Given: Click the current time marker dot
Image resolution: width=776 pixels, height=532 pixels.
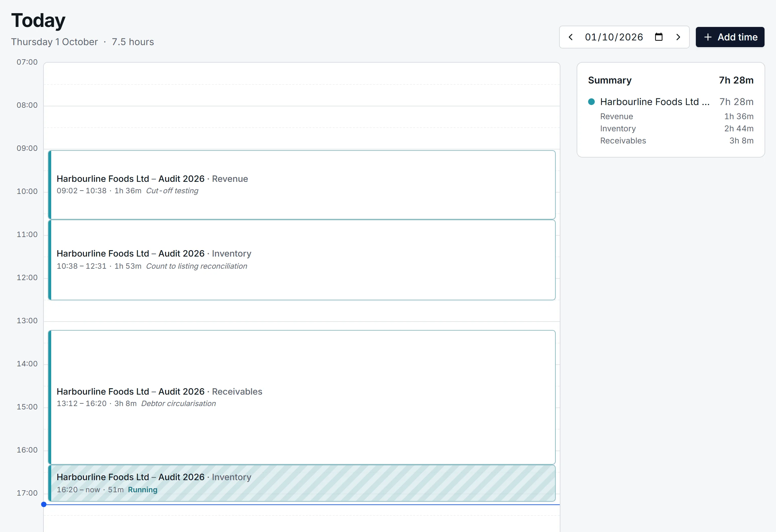Looking at the screenshot, I should point(44,504).
